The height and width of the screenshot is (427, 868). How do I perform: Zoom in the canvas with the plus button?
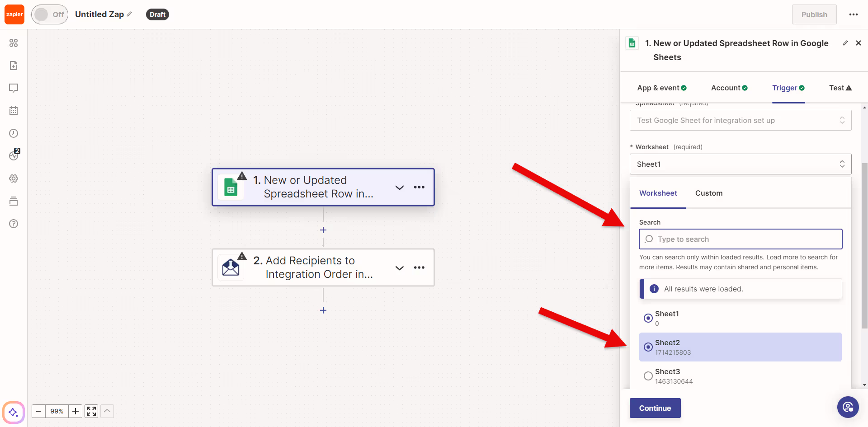click(x=75, y=411)
